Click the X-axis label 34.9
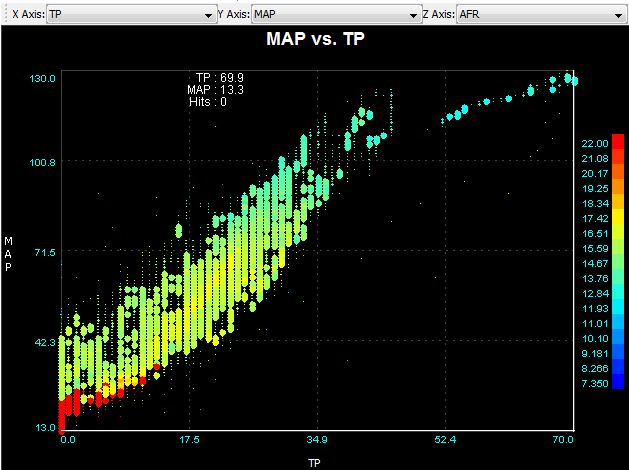 coord(317,440)
